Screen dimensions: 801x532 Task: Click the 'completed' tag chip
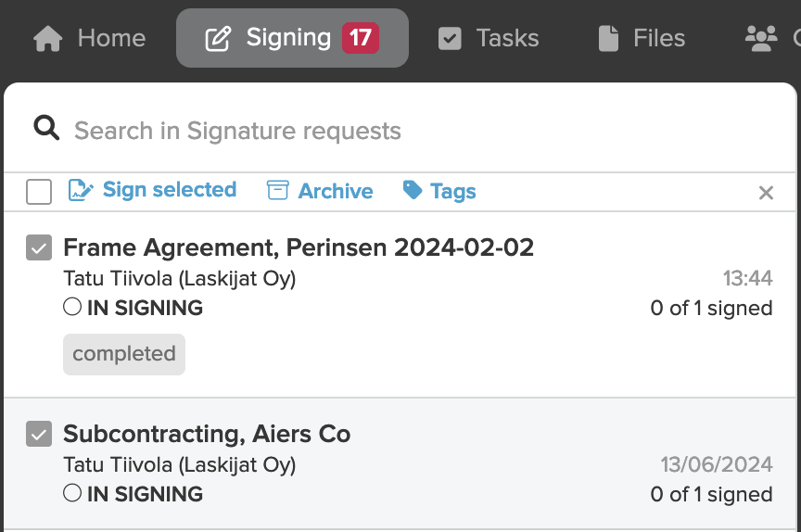124,354
